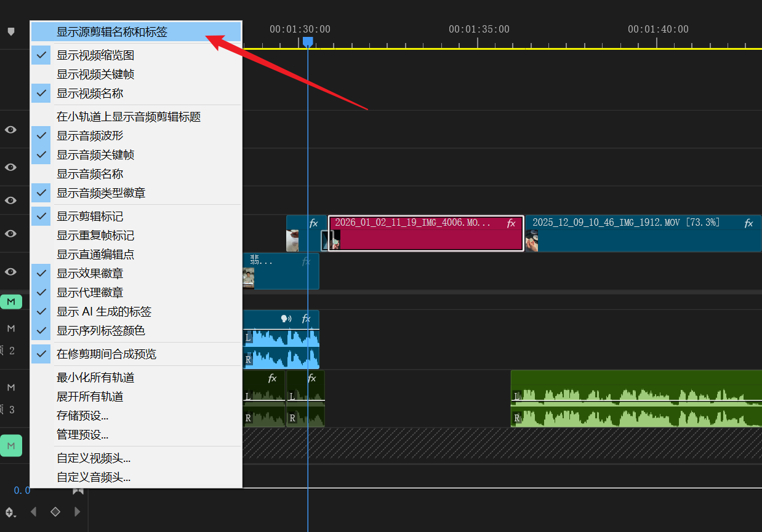Uncheck 显示音频波形 option
The image size is (762, 532).
[90, 136]
